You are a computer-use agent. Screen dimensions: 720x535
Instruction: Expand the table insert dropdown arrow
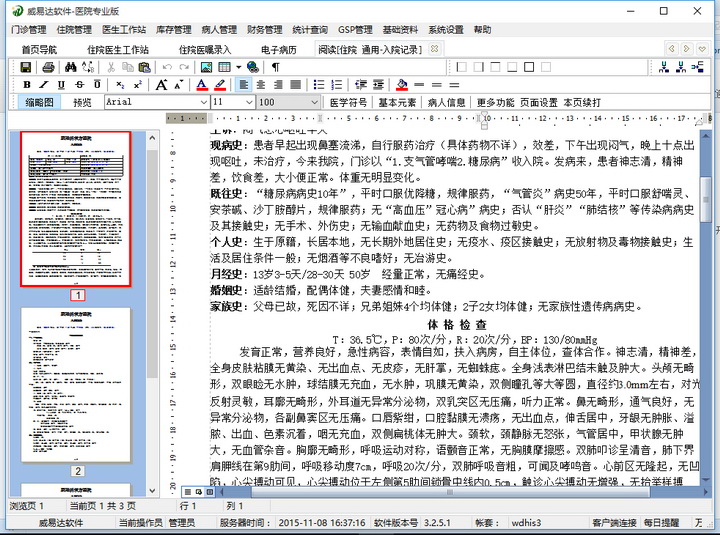pos(239,68)
